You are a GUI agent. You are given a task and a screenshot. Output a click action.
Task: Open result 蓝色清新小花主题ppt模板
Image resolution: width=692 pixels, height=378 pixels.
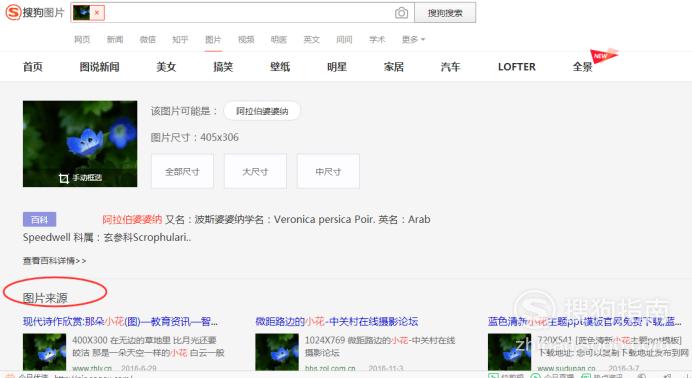click(584, 322)
